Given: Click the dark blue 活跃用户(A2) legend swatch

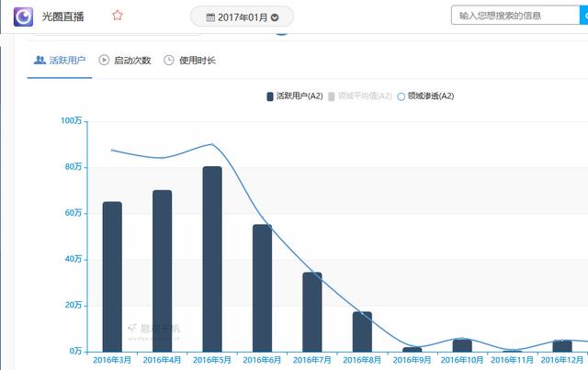Looking at the screenshot, I should coord(270,96).
